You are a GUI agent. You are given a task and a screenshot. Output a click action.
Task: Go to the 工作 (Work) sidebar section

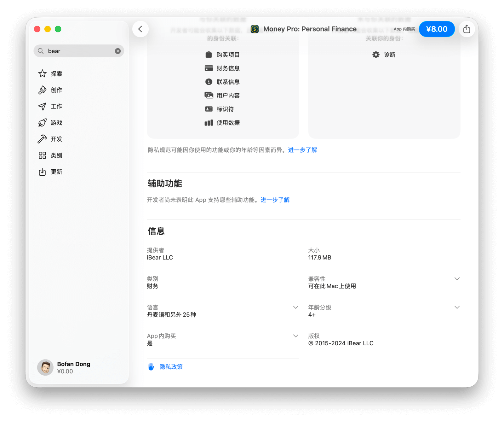(x=50, y=107)
